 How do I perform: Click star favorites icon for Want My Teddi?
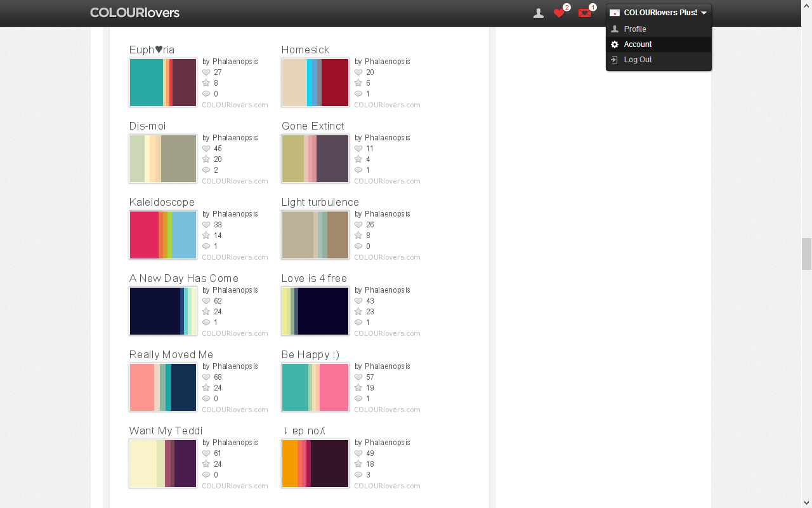[x=206, y=464]
